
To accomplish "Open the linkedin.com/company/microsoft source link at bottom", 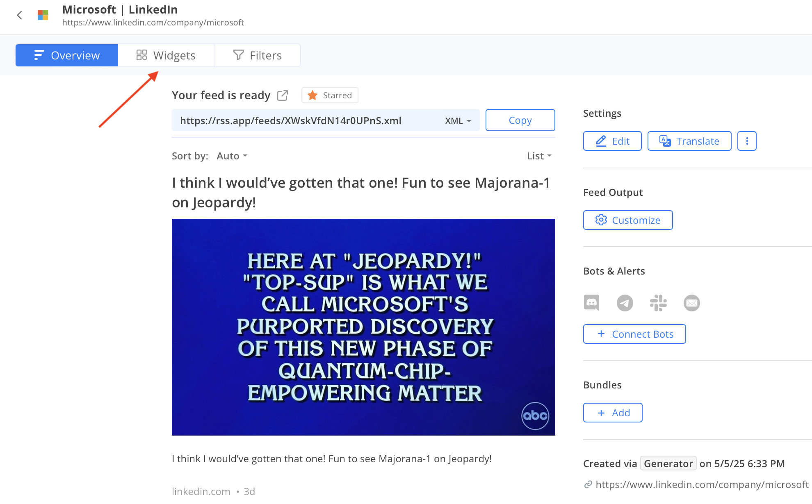I will 702,485.
